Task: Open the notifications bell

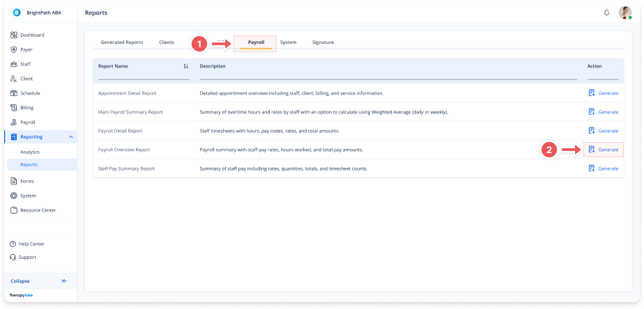Action: [606, 13]
